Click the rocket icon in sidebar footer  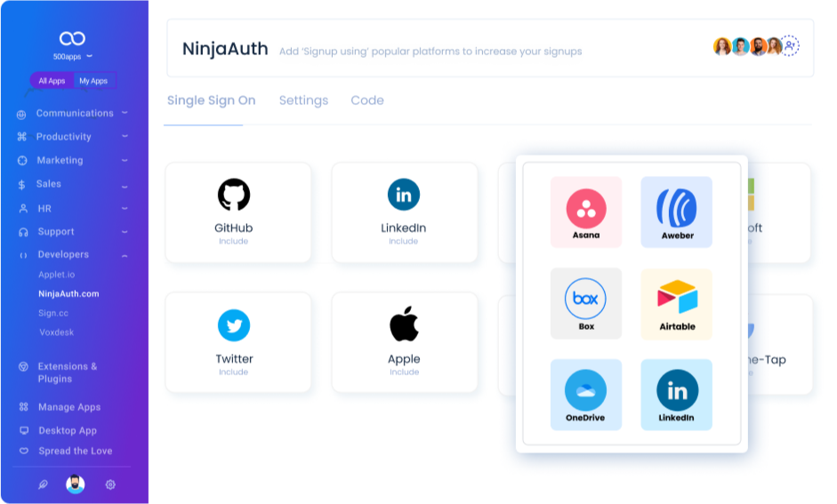pos(43,484)
